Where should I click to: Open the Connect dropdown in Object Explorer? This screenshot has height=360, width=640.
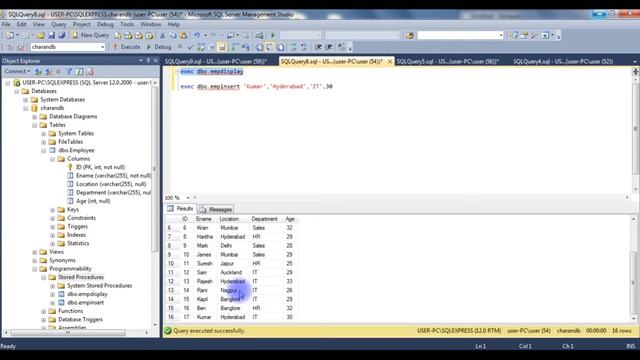coord(17,71)
